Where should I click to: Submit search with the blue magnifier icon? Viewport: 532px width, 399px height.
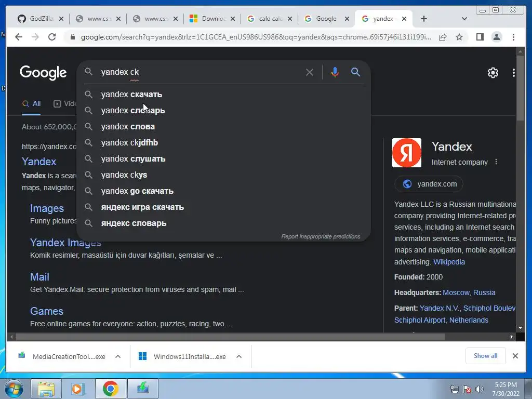pos(355,72)
